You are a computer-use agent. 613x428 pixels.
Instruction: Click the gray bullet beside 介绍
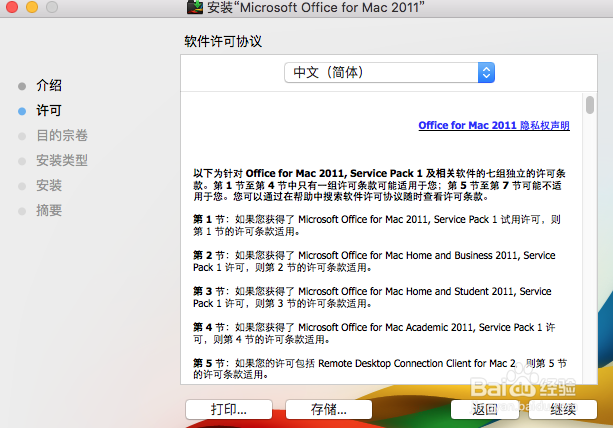(22, 86)
